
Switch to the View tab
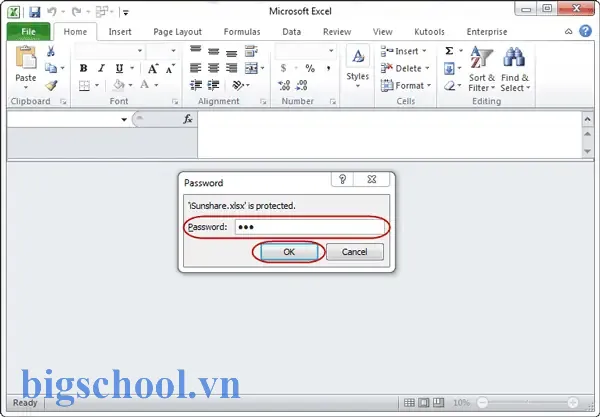pyautogui.click(x=383, y=32)
